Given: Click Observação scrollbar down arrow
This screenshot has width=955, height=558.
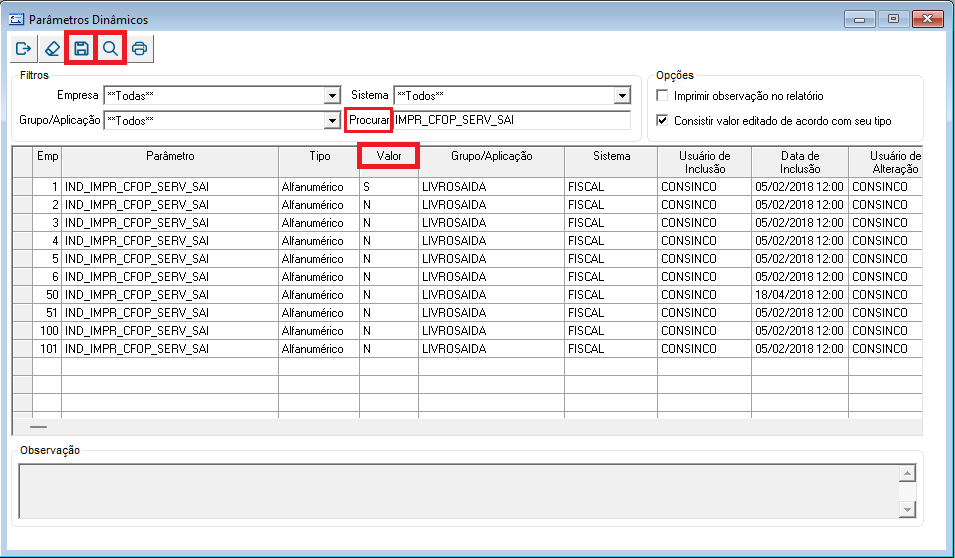Looking at the screenshot, I should pos(907,509).
